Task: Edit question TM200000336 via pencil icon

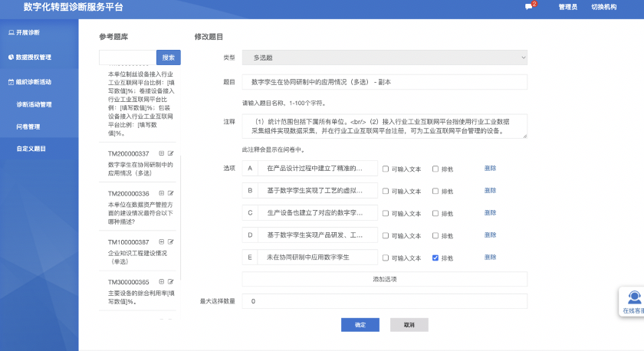Action: [x=170, y=193]
